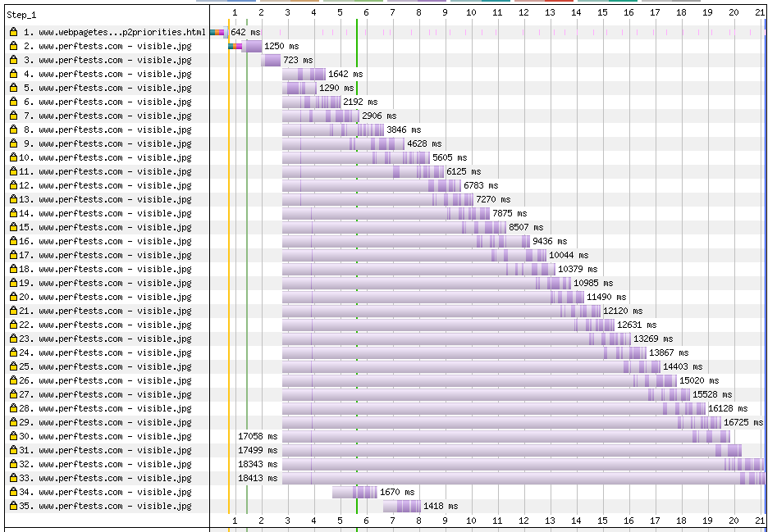Click the lock icon next to request 15

point(13,227)
